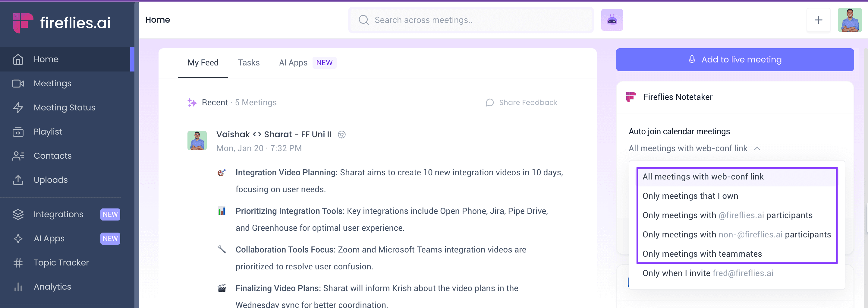Click the Integration Video Planning target emoji
This screenshot has width=868, height=308.
point(222,173)
